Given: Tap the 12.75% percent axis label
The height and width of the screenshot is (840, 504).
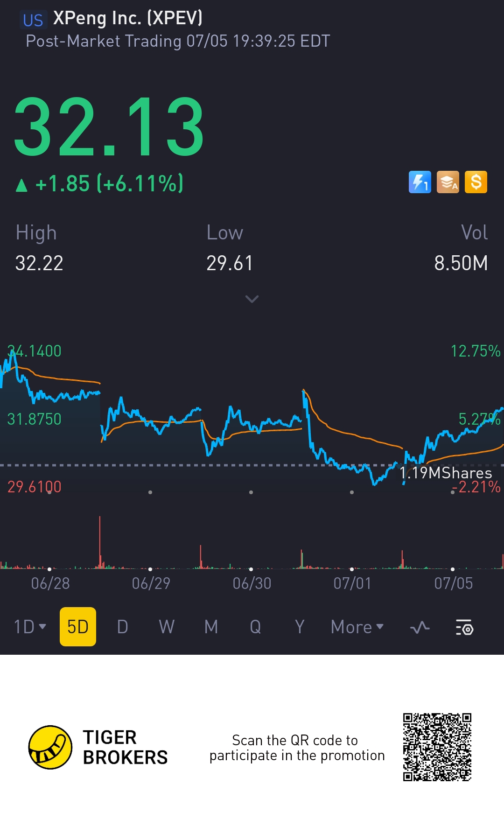Looking at the screenshot, I should (476, 351).
